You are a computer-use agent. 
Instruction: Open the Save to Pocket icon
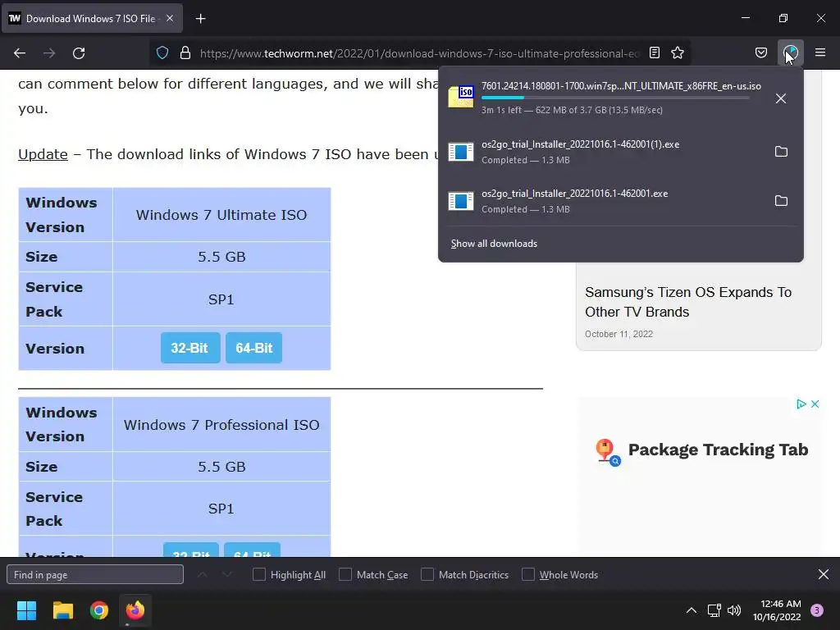(x=760, y=52)
